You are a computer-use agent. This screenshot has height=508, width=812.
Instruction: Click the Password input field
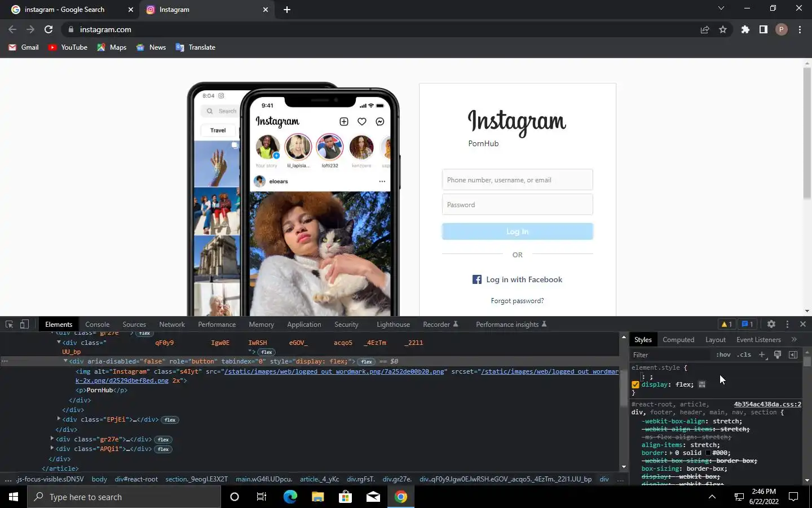pos(517,204)
